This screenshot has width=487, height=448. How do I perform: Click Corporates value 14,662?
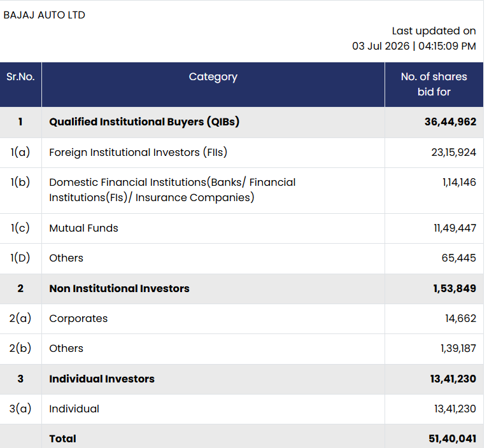click(x=460, y=319)
